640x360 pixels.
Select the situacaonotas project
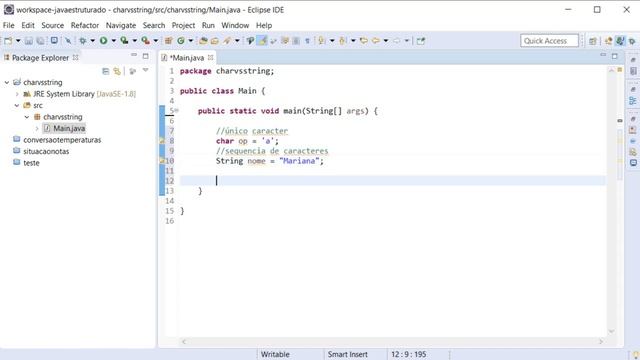(46, 151)
